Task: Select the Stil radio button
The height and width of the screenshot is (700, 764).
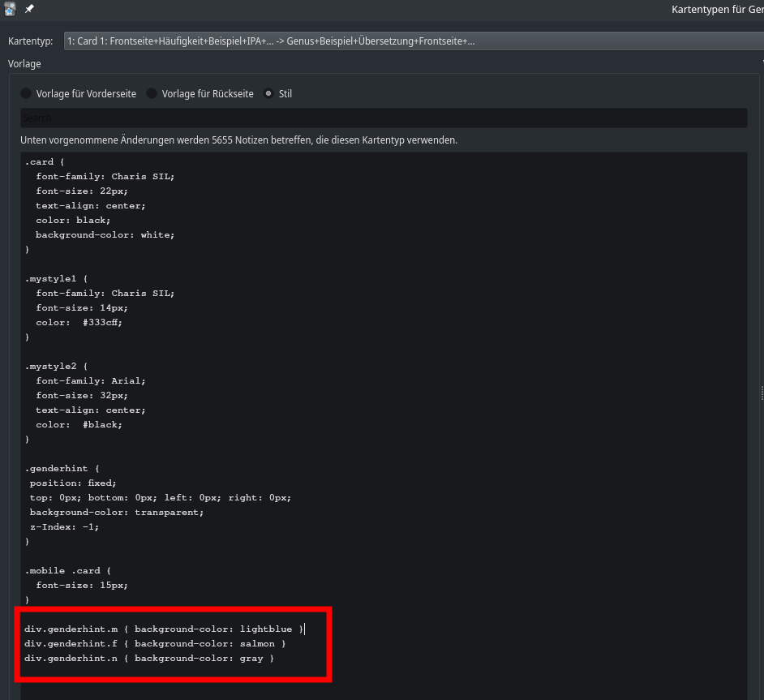Action: 277,93
